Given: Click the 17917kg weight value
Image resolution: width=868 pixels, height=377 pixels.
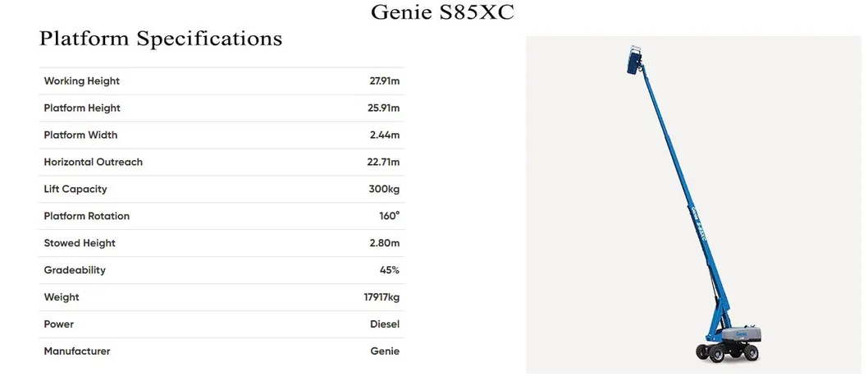Looking at the screenshot, I should [x=381, y=297].
